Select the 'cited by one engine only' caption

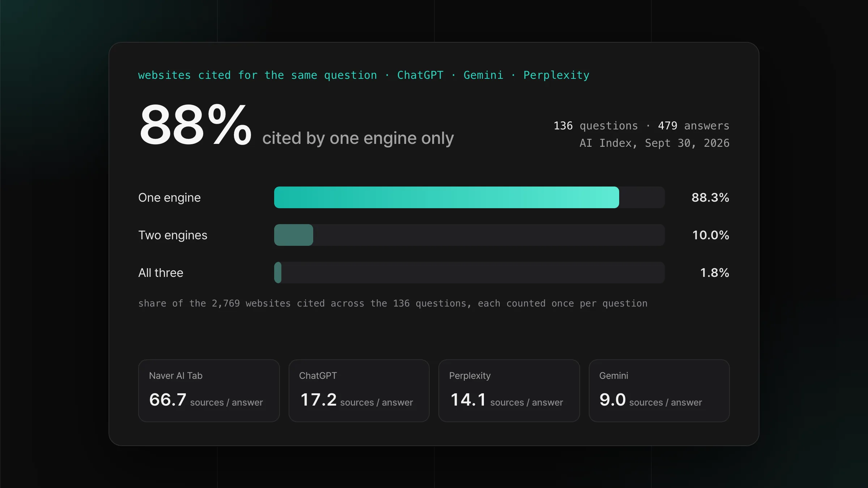[x=358, y=138]
